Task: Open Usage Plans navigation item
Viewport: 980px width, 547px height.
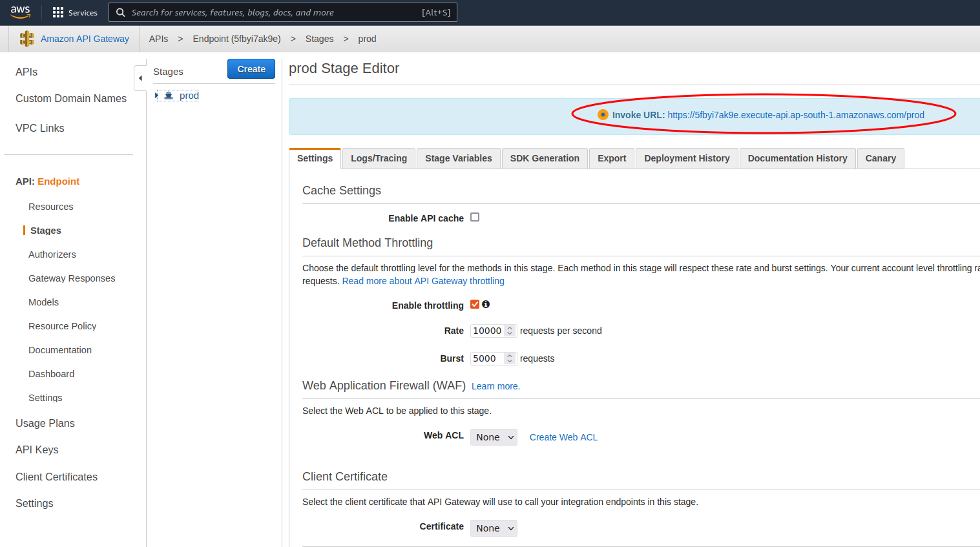Action: pyautogui.click(x=45, y=423)
